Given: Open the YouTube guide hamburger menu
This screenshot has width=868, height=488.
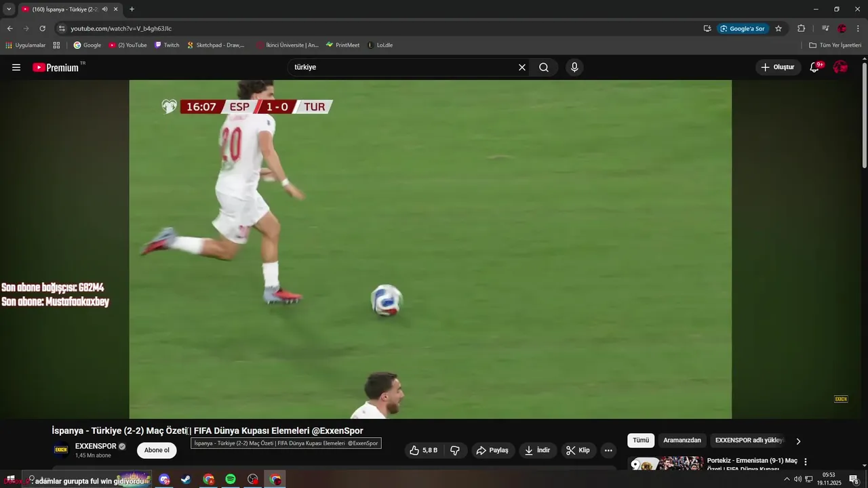Looking at the screenshot, I should pyautogui.click(x=16, y=67).
